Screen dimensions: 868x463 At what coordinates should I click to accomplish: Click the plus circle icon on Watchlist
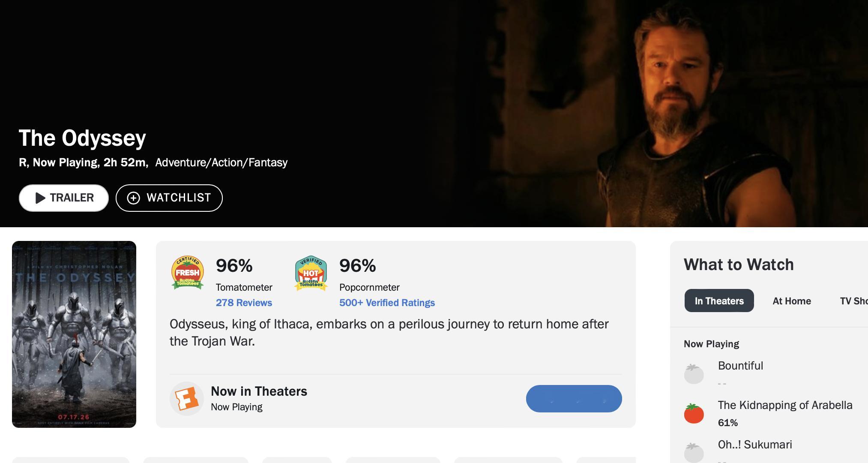click(x=133, y=198)
